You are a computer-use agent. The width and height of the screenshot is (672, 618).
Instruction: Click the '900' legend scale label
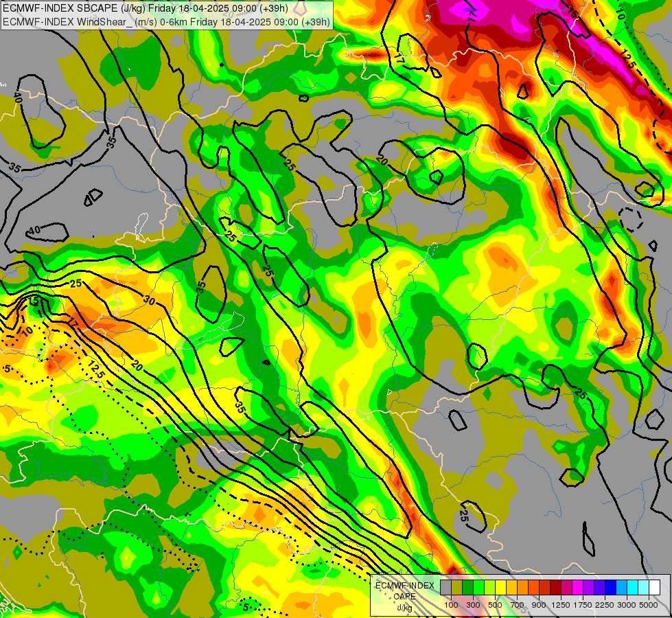pyautogui.click(x=539, y=605)
